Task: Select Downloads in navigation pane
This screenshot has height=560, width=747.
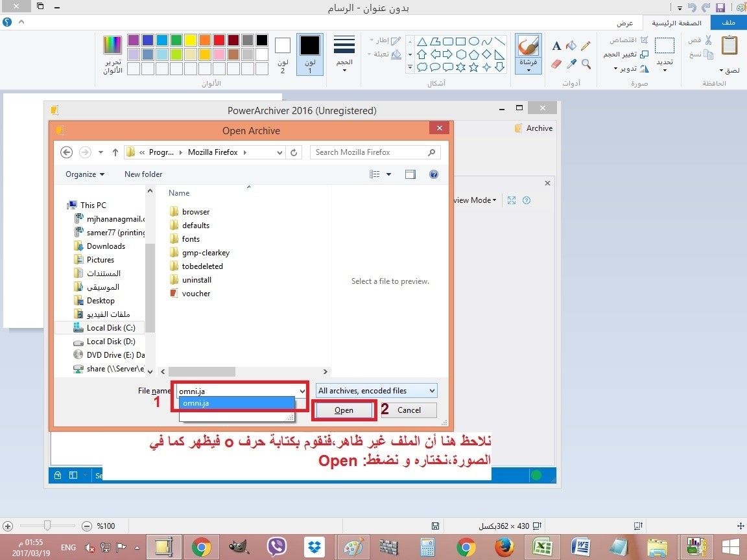Action: point(106,246)
